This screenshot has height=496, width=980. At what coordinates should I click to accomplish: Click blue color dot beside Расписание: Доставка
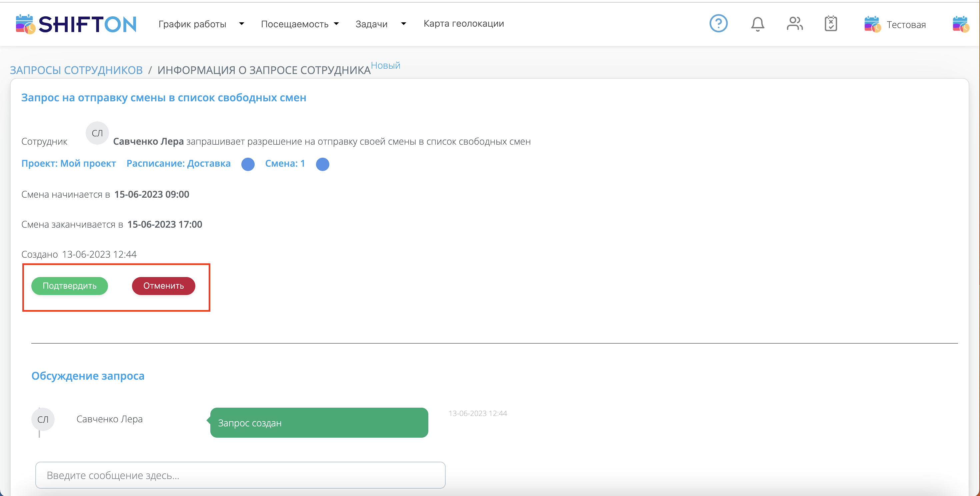pos(248,164)
